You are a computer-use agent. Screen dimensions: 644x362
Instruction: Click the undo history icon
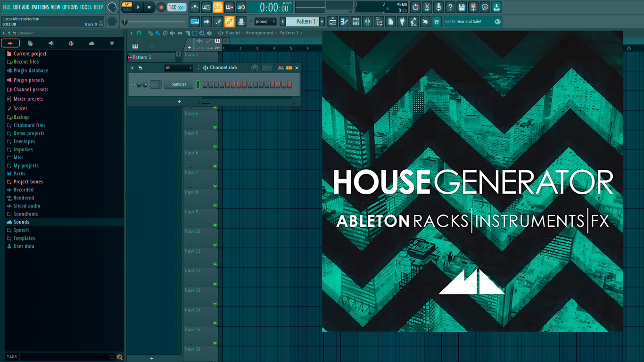pyautogui.click(x=415, y=7)
